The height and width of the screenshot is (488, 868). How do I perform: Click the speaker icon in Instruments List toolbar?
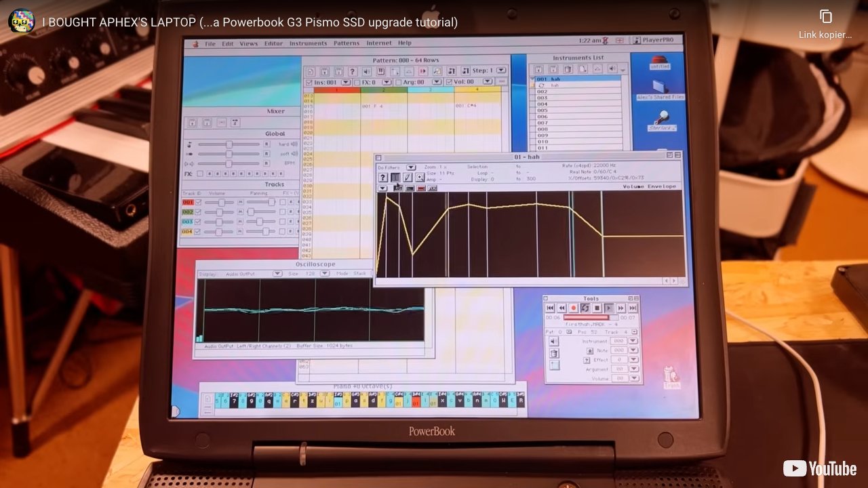612,69
